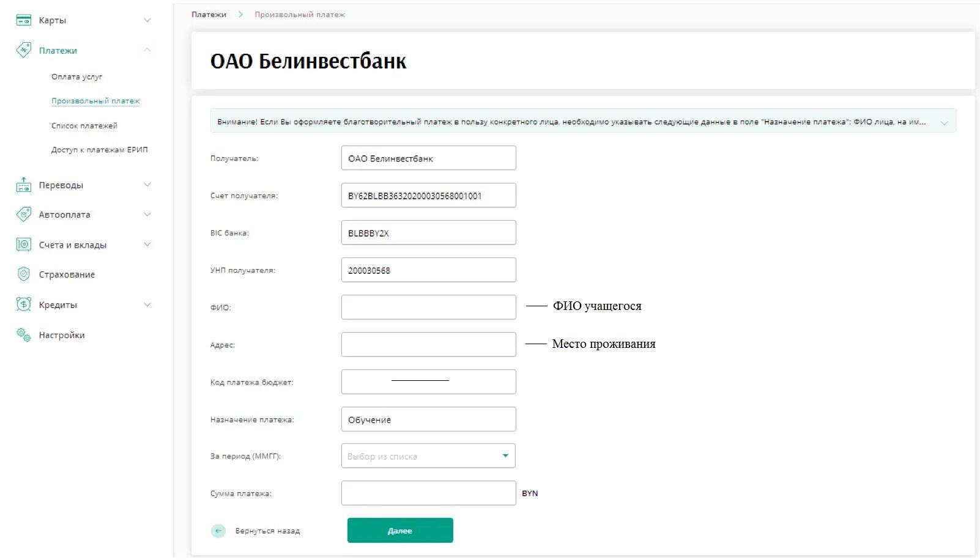Open the Страхование menu label

tap(67, 274)
